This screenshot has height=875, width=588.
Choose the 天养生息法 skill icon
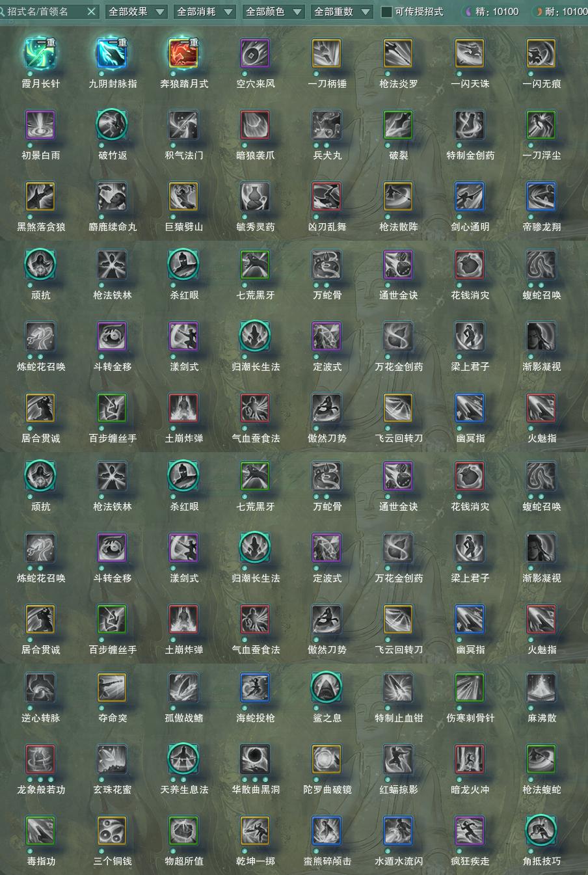[184, 759]
